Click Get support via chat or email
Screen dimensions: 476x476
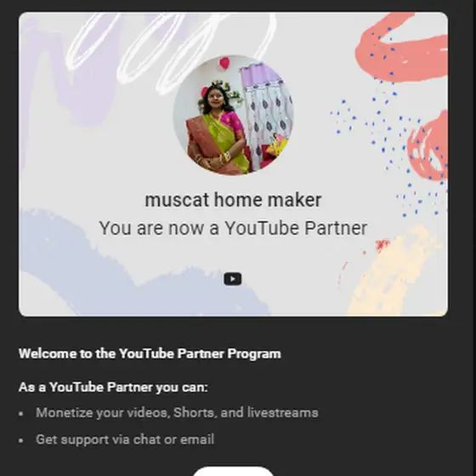click(125, 439)
